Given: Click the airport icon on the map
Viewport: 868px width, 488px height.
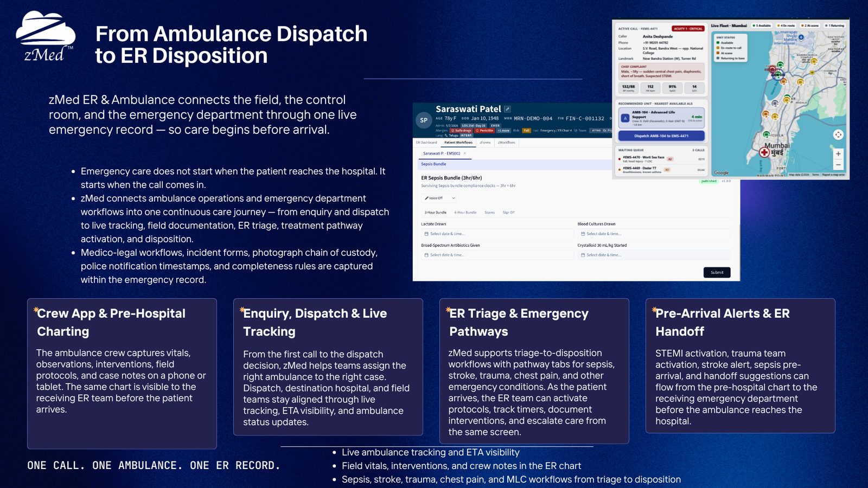Looking at the screenshot, I should [x=801, y=37].
